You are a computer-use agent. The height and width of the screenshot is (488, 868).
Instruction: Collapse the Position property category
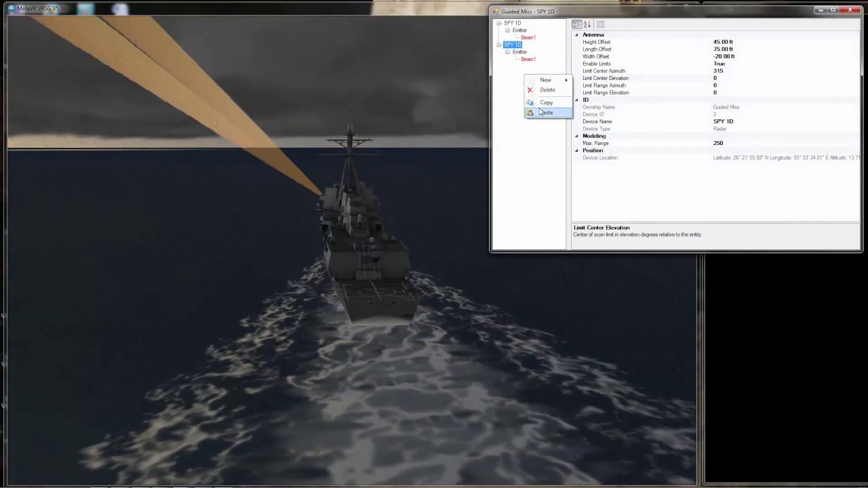[x=577, y=150]
